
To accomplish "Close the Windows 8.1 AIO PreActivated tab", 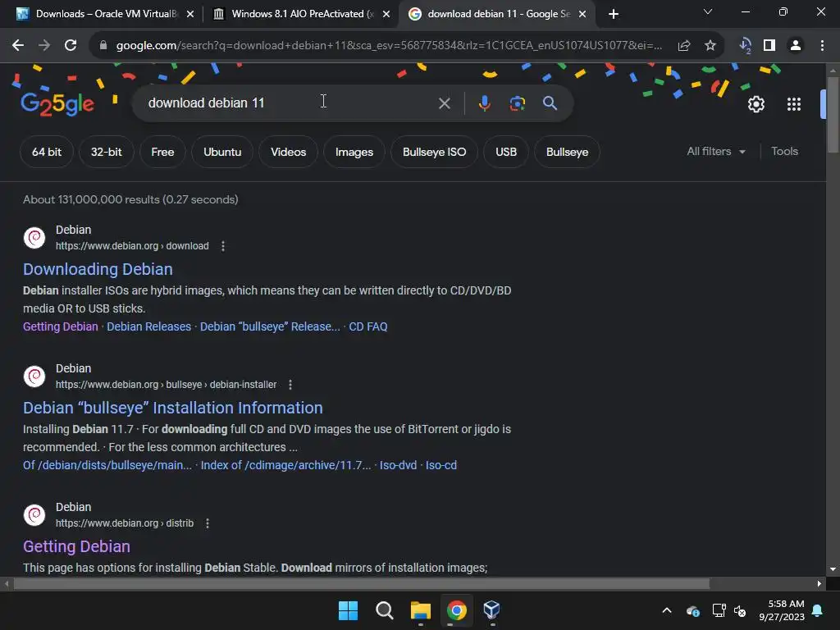I will pyautogui.click(x=386, y=14).
